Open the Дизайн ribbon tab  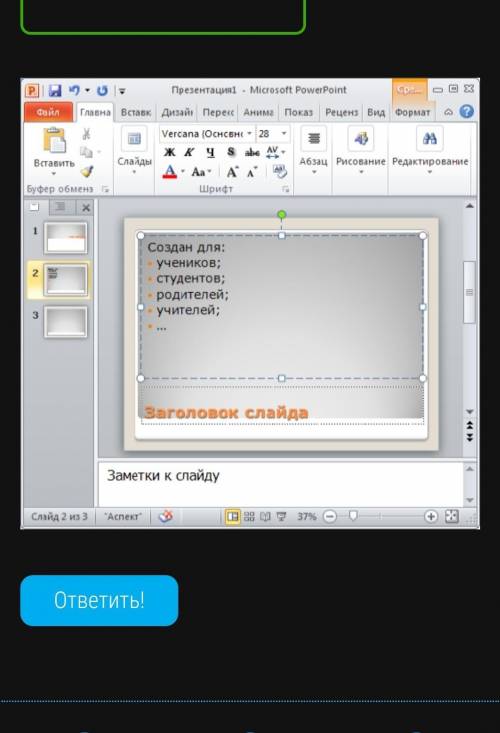point(177,112)
